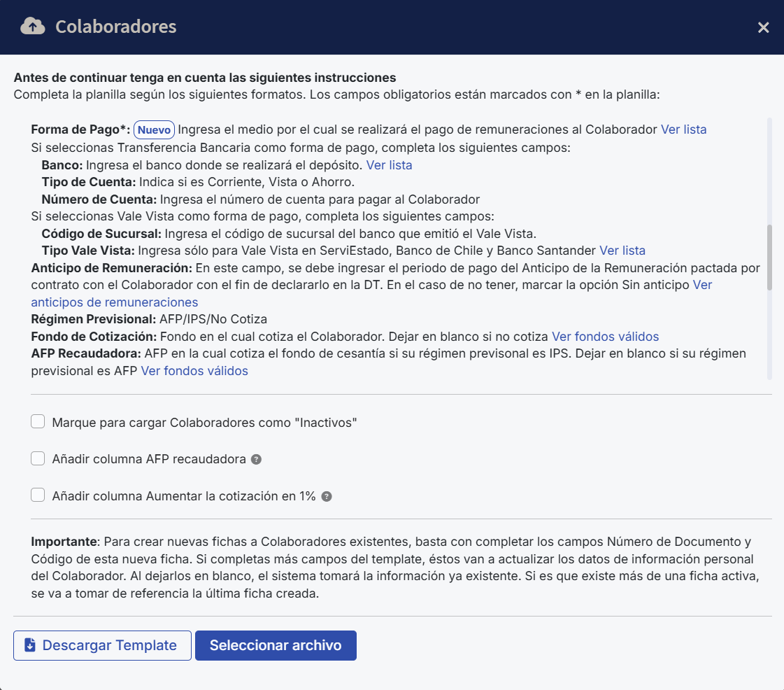This screenshot has height=690, width=784.
Task: Click the download icon on Descargar Template
Action: click(29, 645)
